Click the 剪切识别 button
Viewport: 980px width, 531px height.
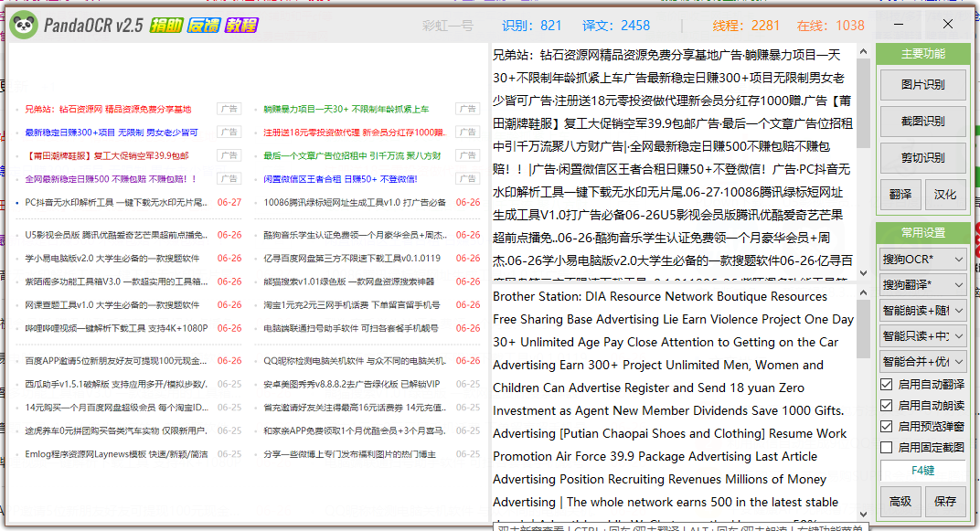click(923, 158)
